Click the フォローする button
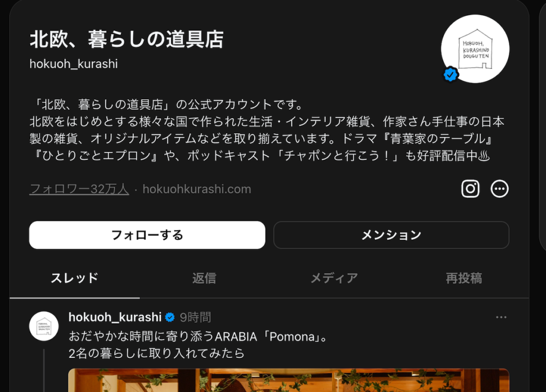The width and height of the screenshot is (546, 392). click(147, 235)
